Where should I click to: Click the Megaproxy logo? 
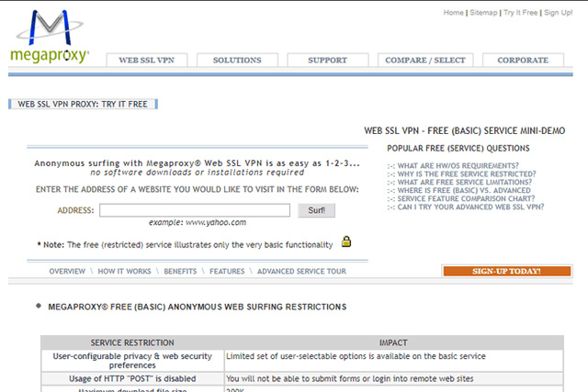(x=50, y=37)
